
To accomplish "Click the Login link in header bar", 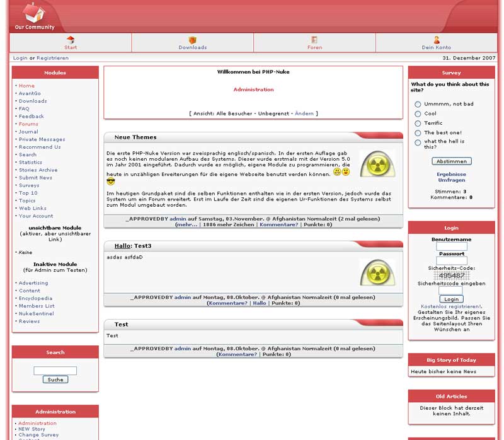I will click(20, 58).
